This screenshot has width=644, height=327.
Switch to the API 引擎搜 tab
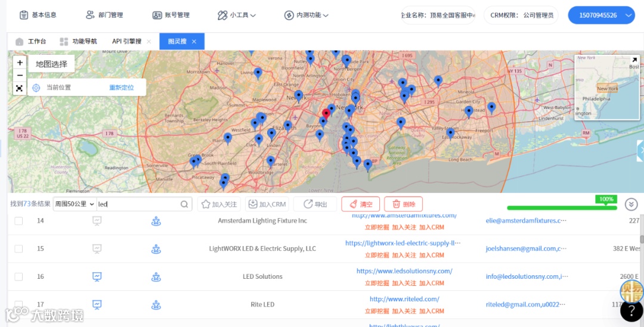(126, 42)
